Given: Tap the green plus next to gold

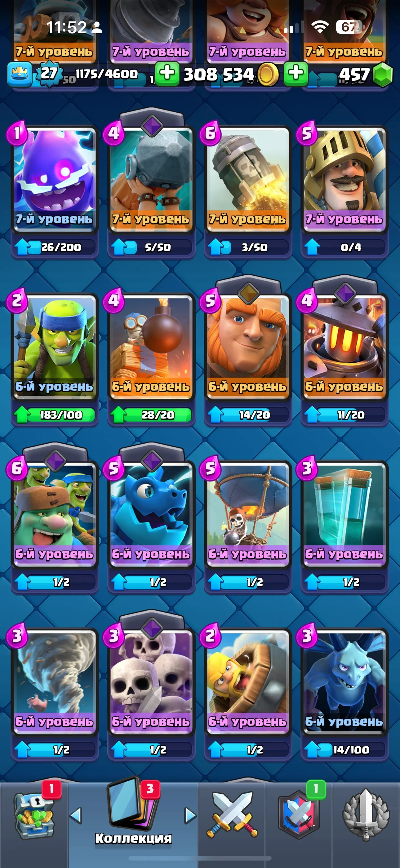Looking at the screenshot, I should 167,74.
